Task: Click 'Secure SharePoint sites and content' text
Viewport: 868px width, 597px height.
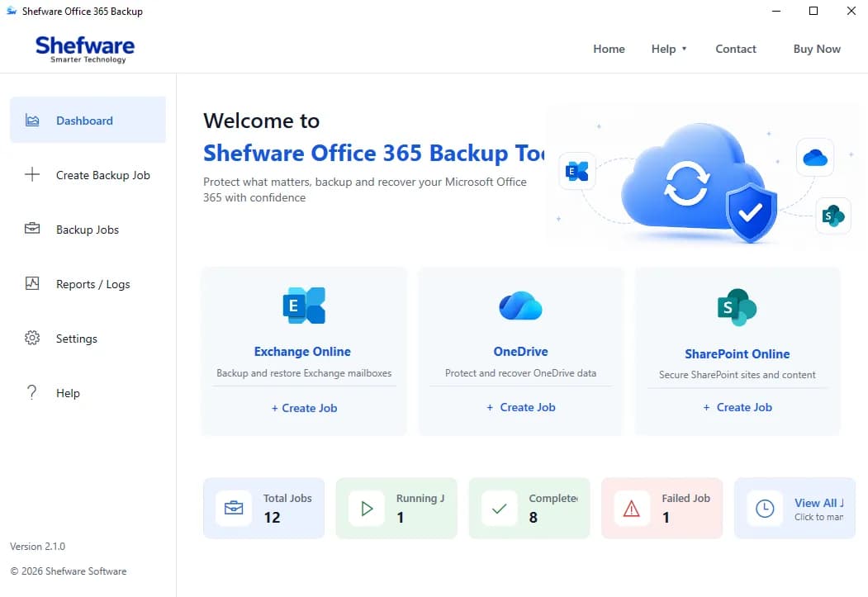Action: click(737, 375)
